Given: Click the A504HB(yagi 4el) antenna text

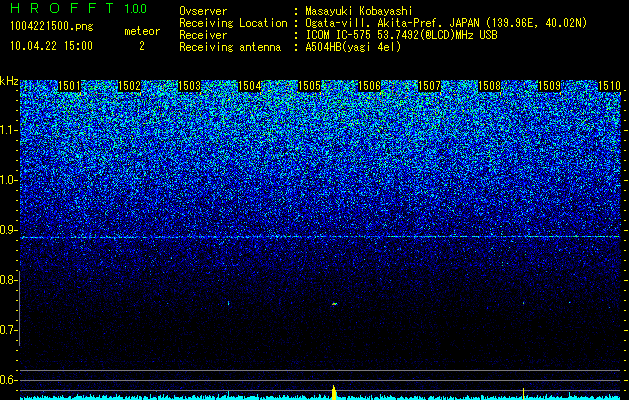Looking at the screenshot, I should (x=353, y=47).
